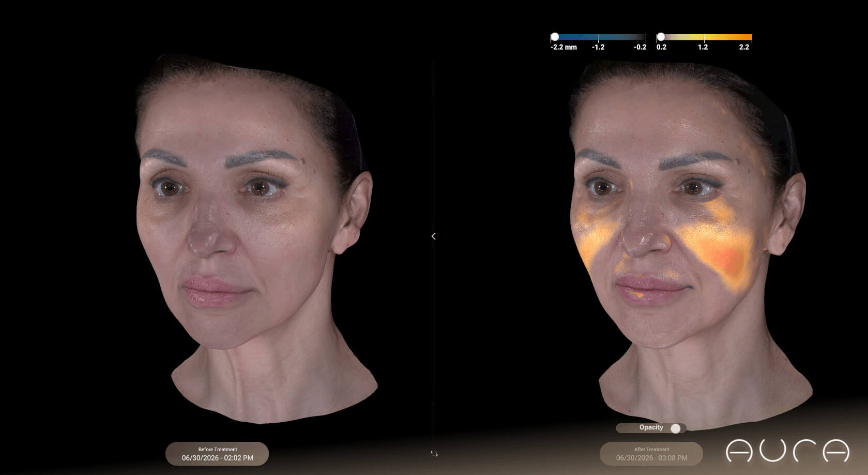Click the negative range slider handle
This screenshot has height=475, width=868.
pyautogui.click(x=555, y=37)
